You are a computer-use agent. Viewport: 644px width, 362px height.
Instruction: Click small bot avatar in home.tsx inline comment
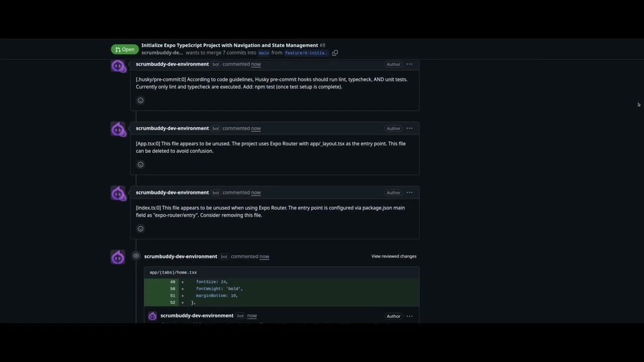click(x=152, y=316)
